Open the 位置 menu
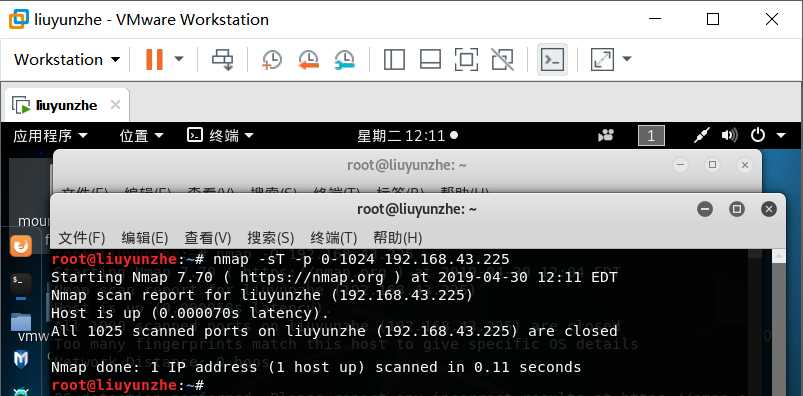 (141, 136)
